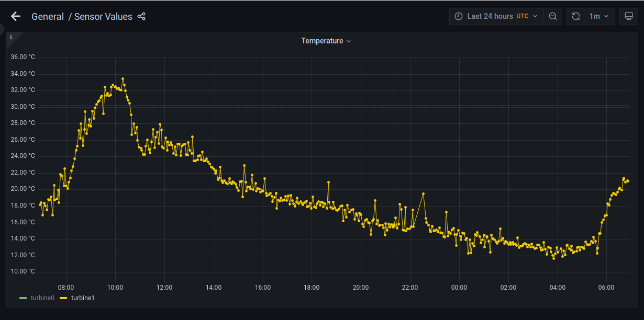
Task: Open the 1m refresh interval dropdown
Action: (x=599, y=16)
